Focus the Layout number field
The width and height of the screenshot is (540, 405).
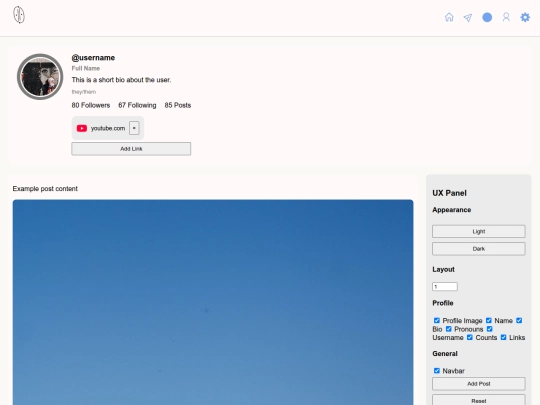[445, 287]
